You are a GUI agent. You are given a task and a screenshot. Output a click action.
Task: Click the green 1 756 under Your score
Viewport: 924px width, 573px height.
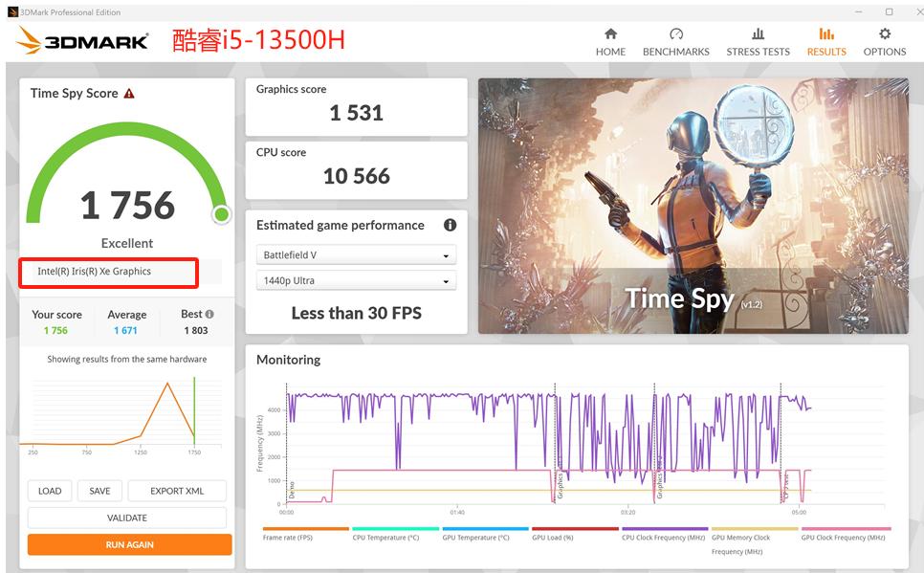click(55, 330)
